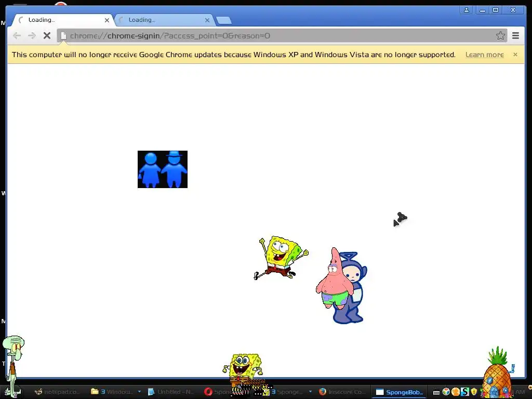Open the Windows Explorer taskbar group
The width and height of the screenshot is (532, 399).
click(112, 392)
